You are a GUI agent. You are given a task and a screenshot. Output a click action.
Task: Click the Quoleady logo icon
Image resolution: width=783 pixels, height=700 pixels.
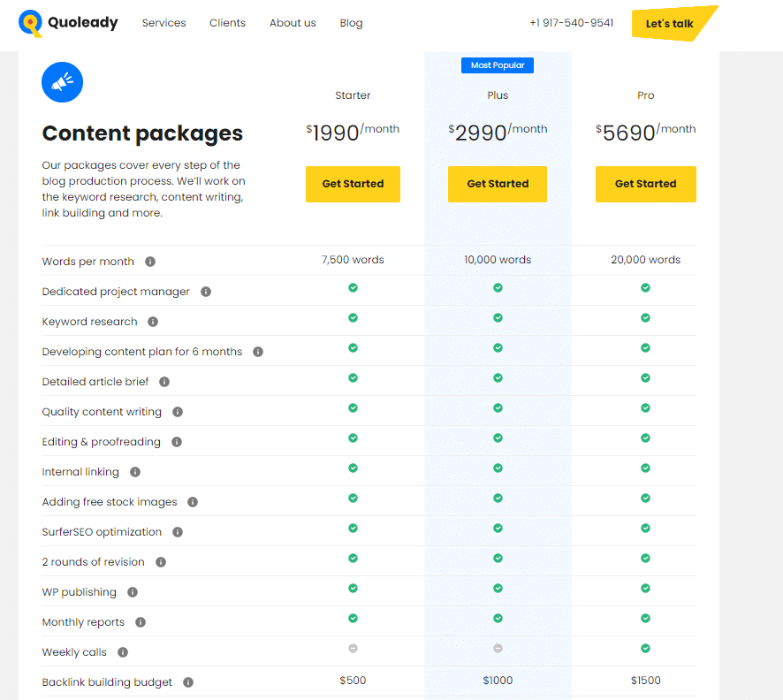tap(31, 24)
